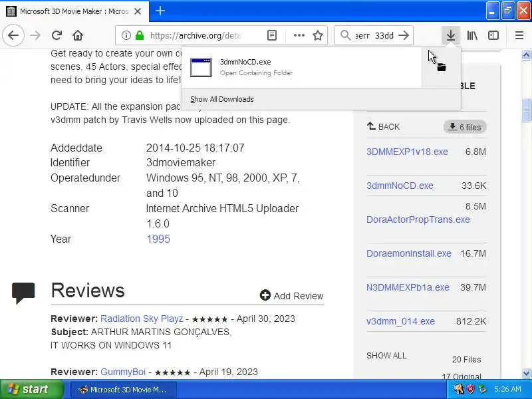532x399 pixels.
Task: Open containing folder icon for 3dmmNoCD.exe
Action: coord(441,67)
